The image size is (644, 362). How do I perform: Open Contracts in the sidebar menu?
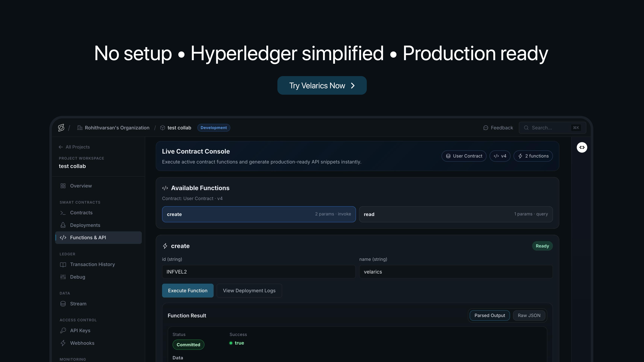[x=81, y=213]
